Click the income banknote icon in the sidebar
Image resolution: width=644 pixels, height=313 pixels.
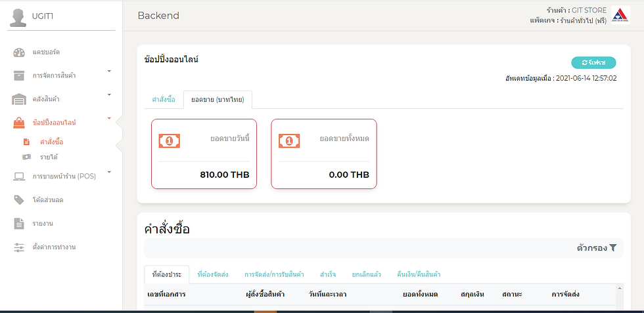pyautogui.click(x=27, y=157)
